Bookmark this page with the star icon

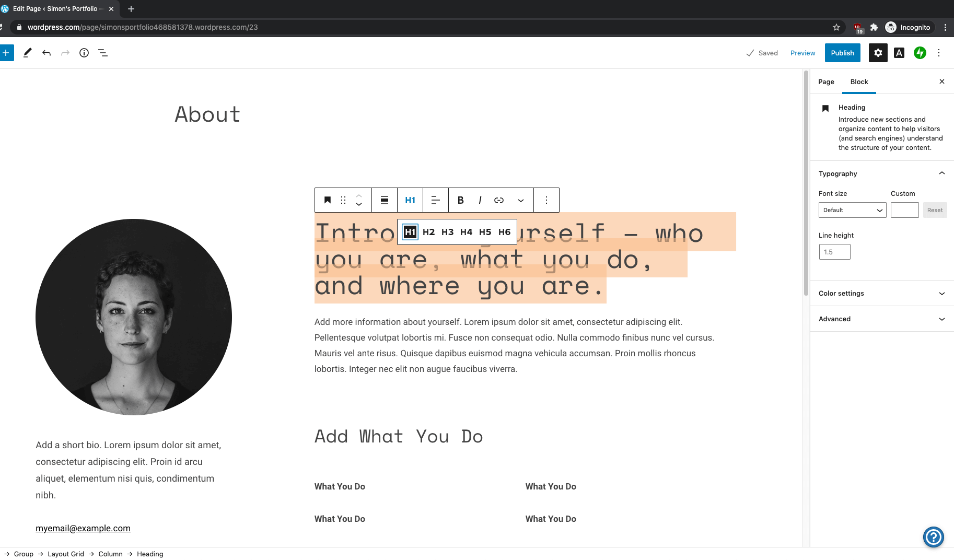(836, 27)
